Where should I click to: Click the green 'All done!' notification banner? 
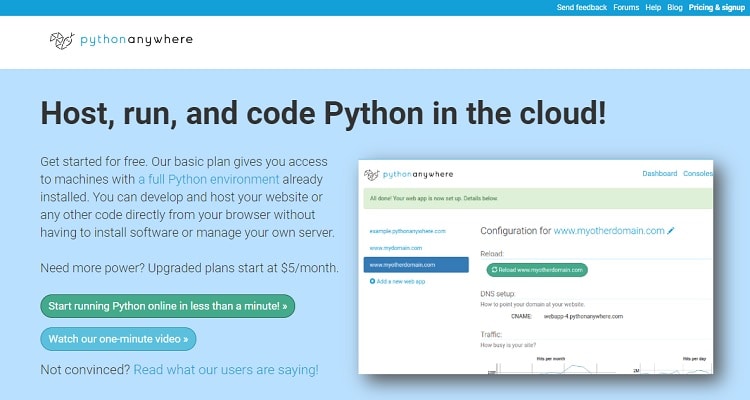click(538, 198)
